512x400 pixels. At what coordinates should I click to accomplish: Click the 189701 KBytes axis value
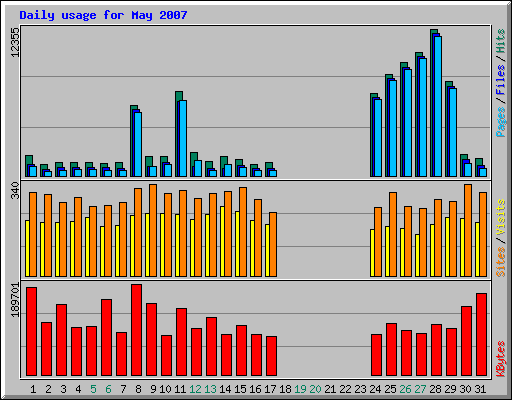tap(15, 300)
